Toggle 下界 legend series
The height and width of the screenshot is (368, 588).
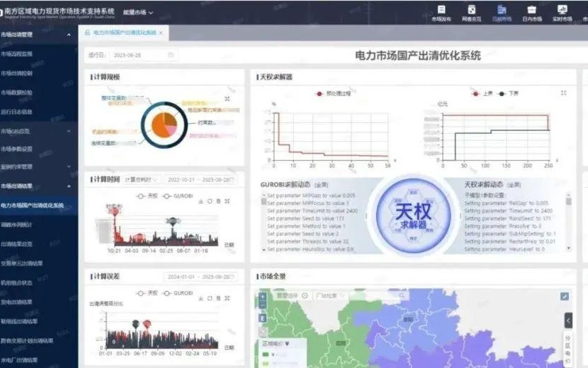tap(508, 93)
